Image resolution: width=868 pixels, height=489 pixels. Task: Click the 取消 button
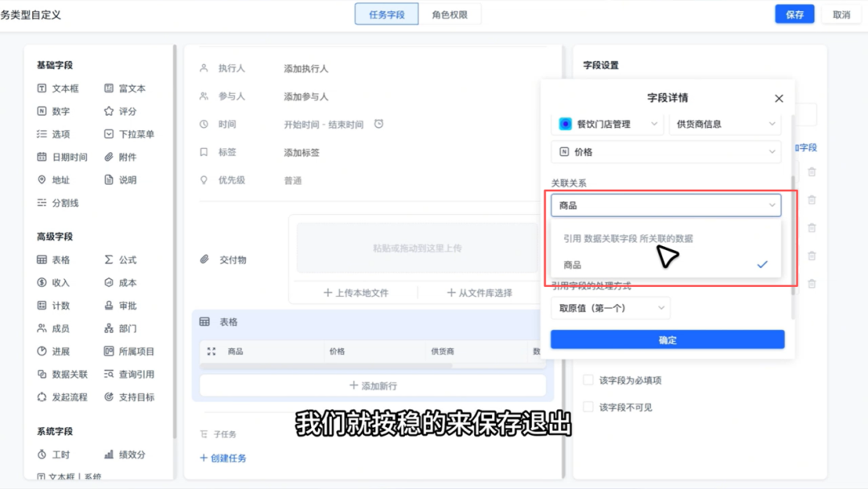pos(841,14)
